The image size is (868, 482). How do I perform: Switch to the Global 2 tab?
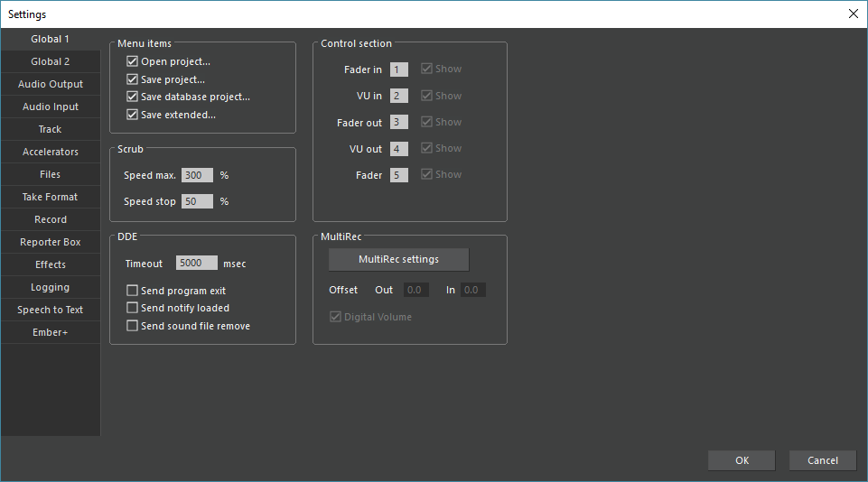pyautogui.click(x=51, y=61)
